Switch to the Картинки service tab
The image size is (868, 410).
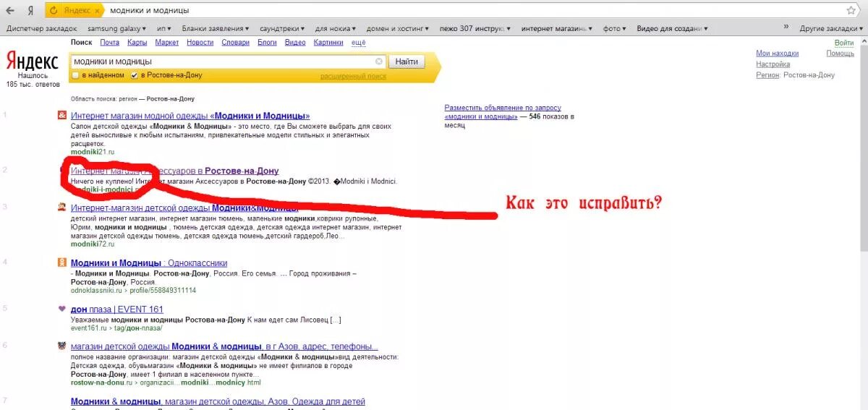point(328,43)
